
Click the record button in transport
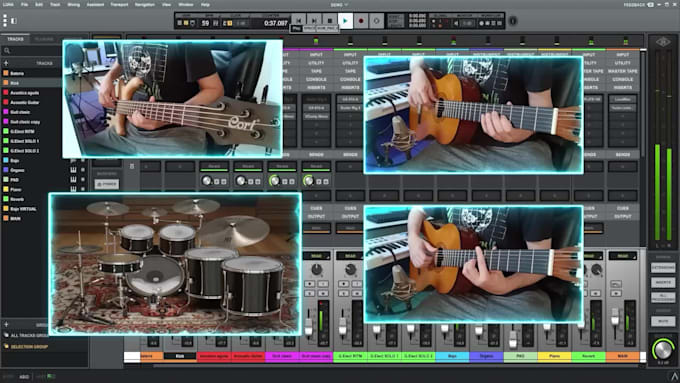pyautogui.click(x=361, y=20)
